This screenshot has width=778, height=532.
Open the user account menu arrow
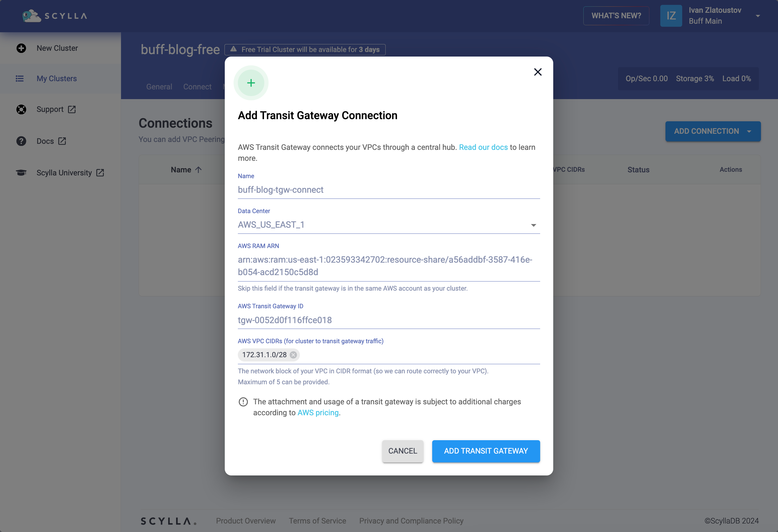758,16
